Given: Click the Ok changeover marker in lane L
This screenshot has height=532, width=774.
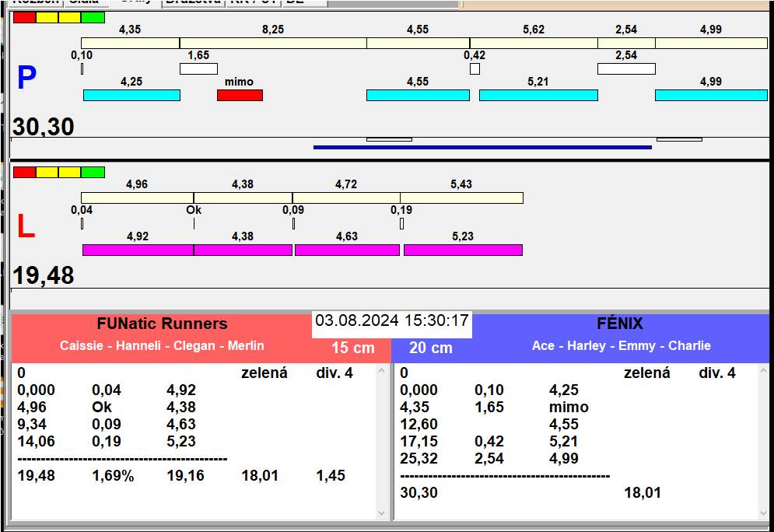Looking at the screenshot, I should click(194, 223).
